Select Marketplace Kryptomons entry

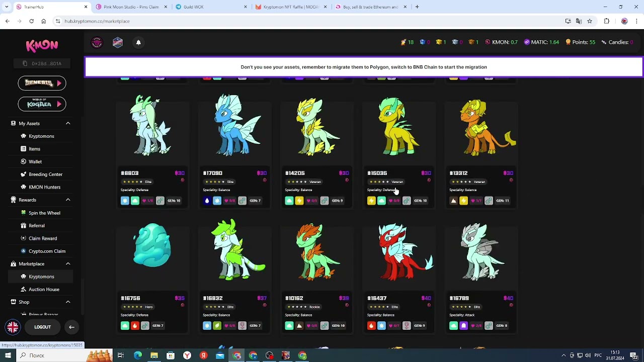[x=41, y=277]
